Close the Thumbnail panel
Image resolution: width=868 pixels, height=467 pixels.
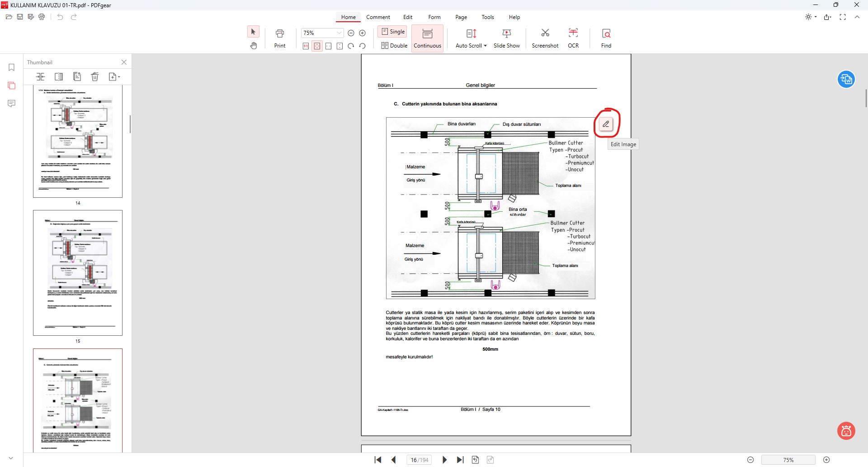pos(124,62)
